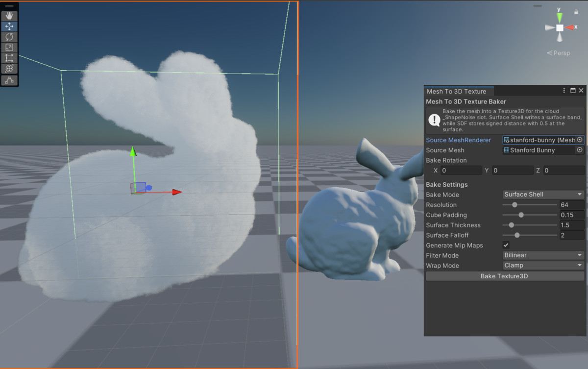Toggle Generate Mip Maps checkbox

pyautogui.click(x=506, y=245)
